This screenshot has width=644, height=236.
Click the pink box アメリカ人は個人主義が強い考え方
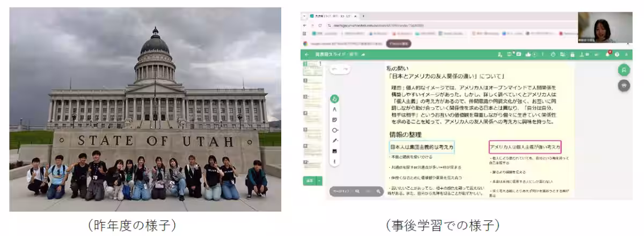(x=525, y=147)
